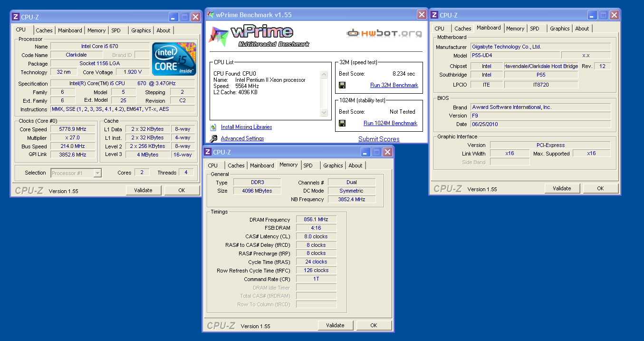
Task: Click the floppy disk icon beside Run 1024M Benchmark
Action: point(342,123)
